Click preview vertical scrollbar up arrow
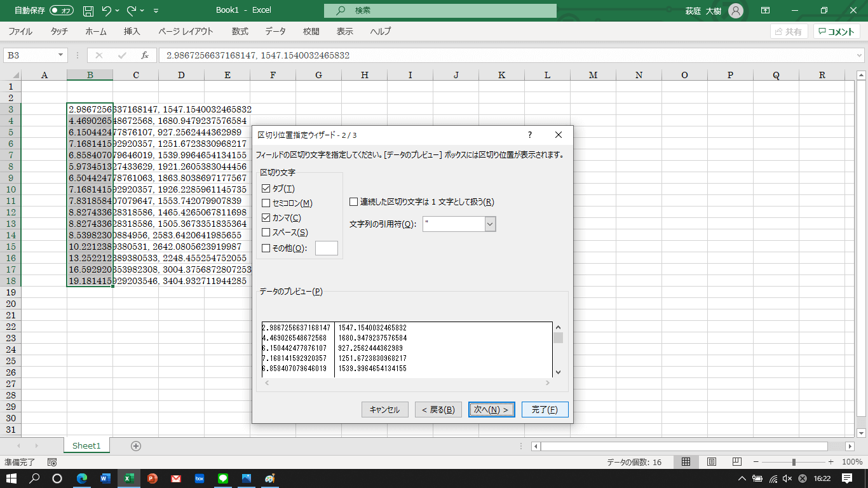 click(558, 327)
